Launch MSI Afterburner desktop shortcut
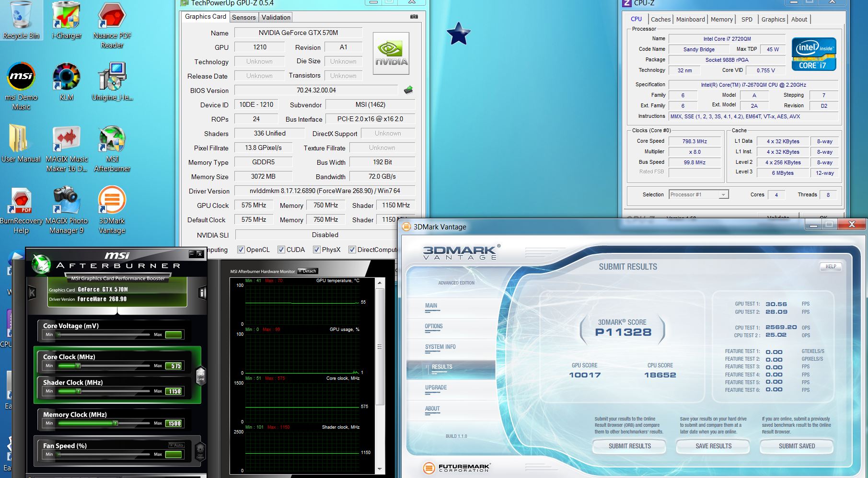 tap(112, 148)
